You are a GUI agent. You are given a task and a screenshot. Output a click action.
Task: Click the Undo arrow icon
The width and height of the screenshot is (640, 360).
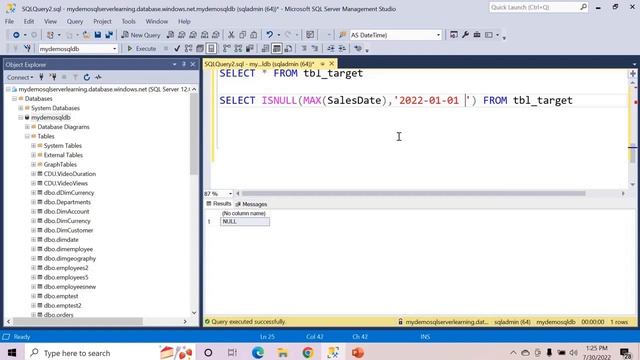coord(269,35)
